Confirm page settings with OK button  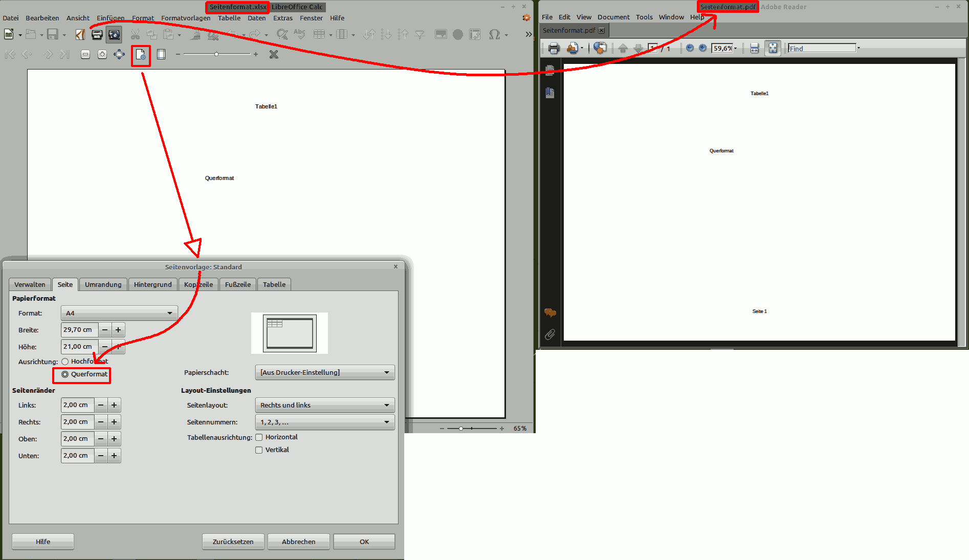click(364, 541)
